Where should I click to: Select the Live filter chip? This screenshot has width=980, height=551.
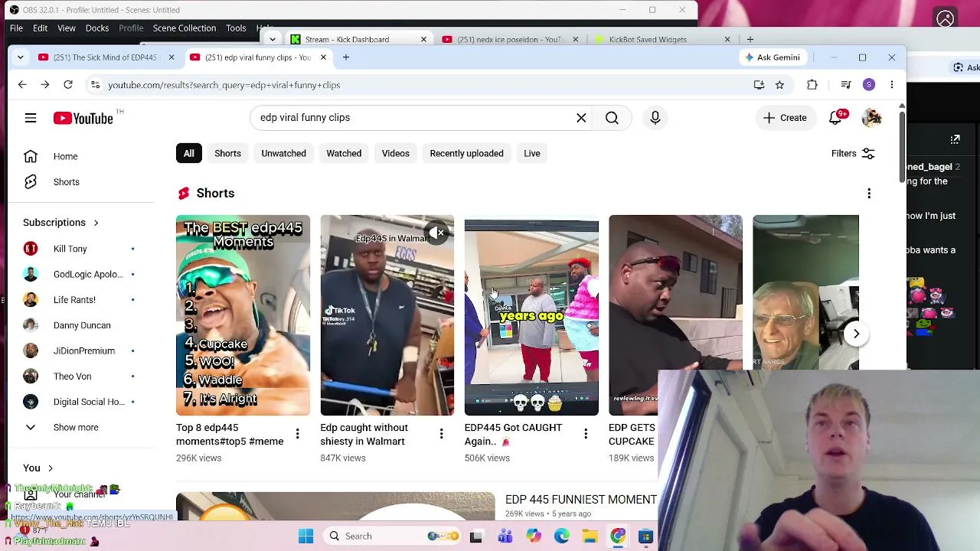tap(531, 153)
